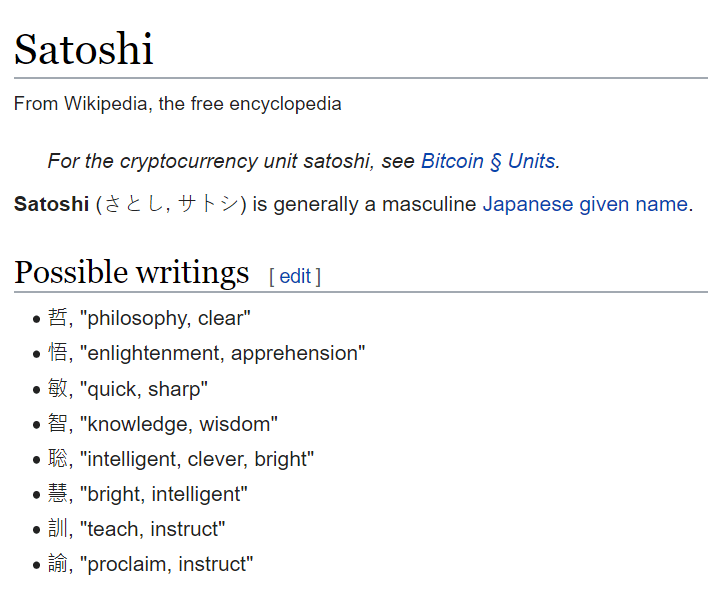This screenshot has width=708, height=598.
Task: Follow the kanji 慧 link
Action: pyautogui.click(x=58, y=494)
